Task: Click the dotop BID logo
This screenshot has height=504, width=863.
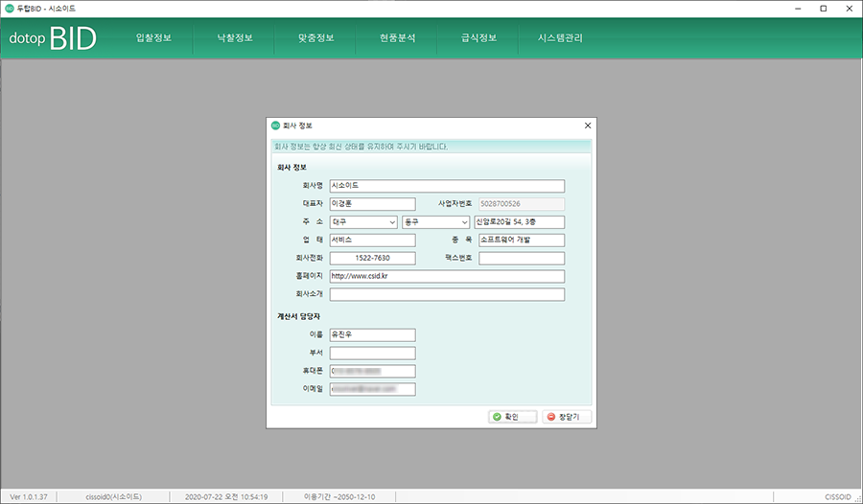Action: pos(52,39)
